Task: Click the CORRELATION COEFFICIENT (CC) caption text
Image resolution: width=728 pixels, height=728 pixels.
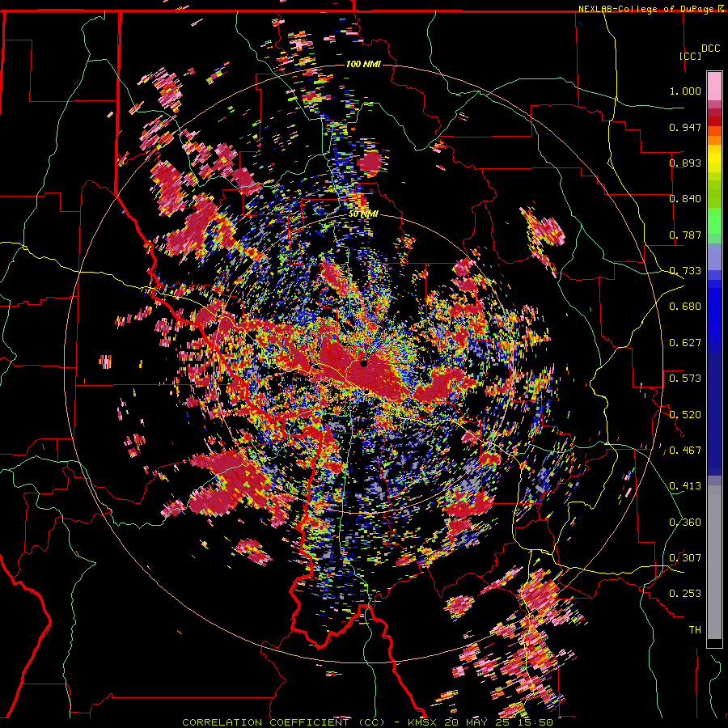Action: (x=284, y=722)
